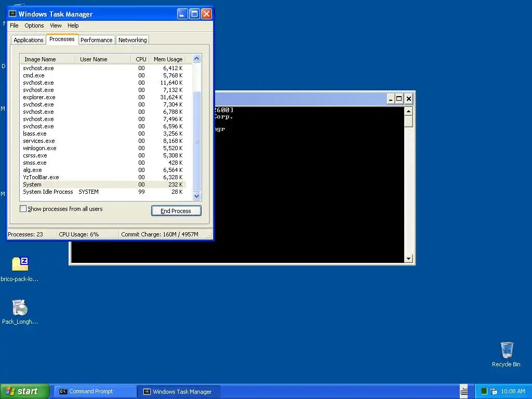Select the services.exe process row
This screenshot has width=532, height=399.
pos(103,141)
